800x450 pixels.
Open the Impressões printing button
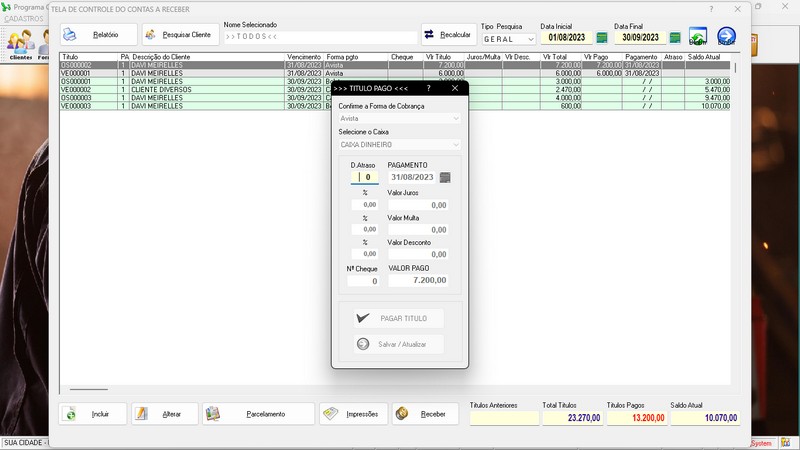[x=354, y=414]
